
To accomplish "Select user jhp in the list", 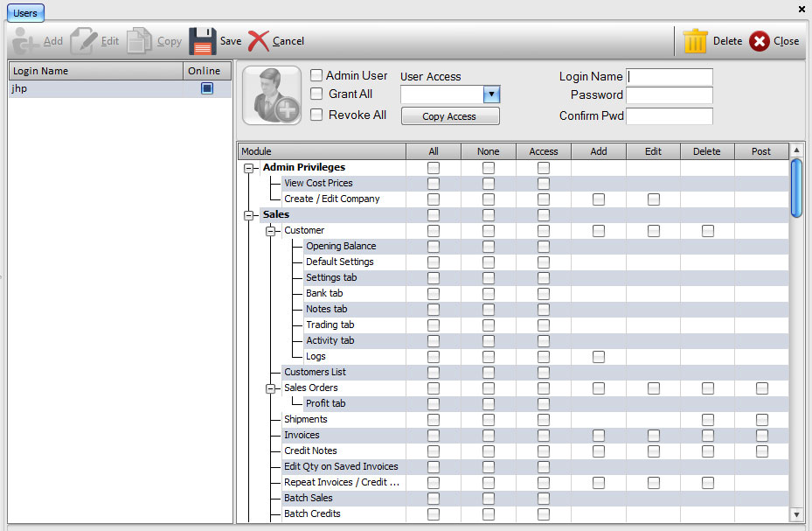I will coord(120,88).
